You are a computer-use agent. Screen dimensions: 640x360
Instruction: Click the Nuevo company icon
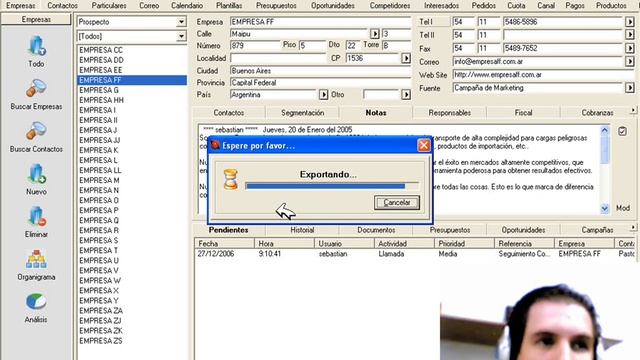(x=36, y=174)
